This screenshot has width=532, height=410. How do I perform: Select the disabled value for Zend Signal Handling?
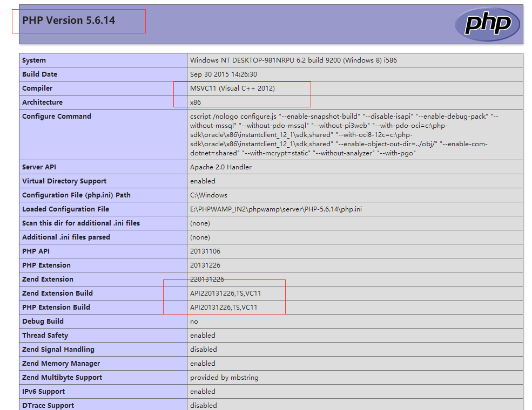(204, 350)
